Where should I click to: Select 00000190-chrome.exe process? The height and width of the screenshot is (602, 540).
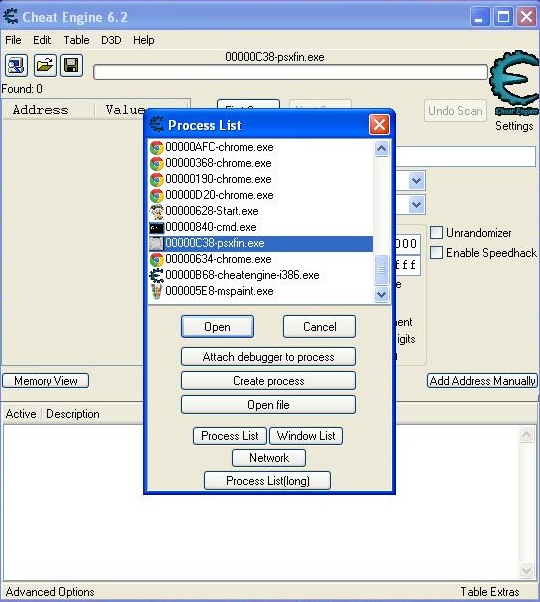coord(261,180)
